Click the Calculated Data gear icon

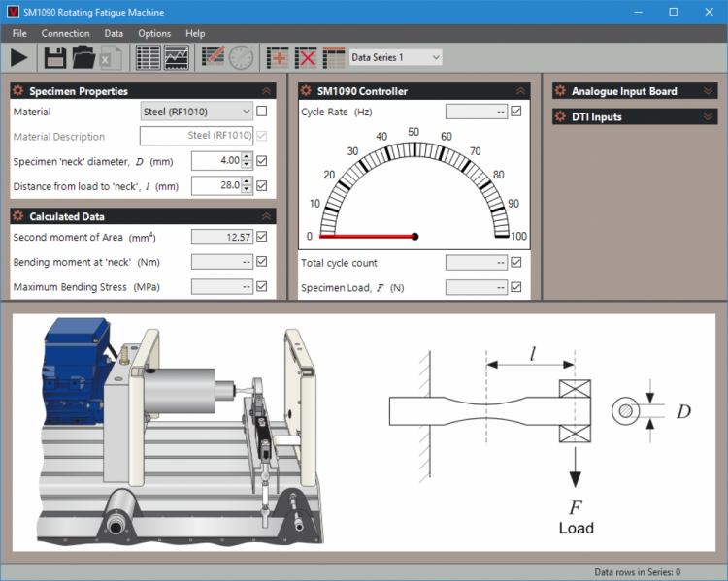click(18, 215)
